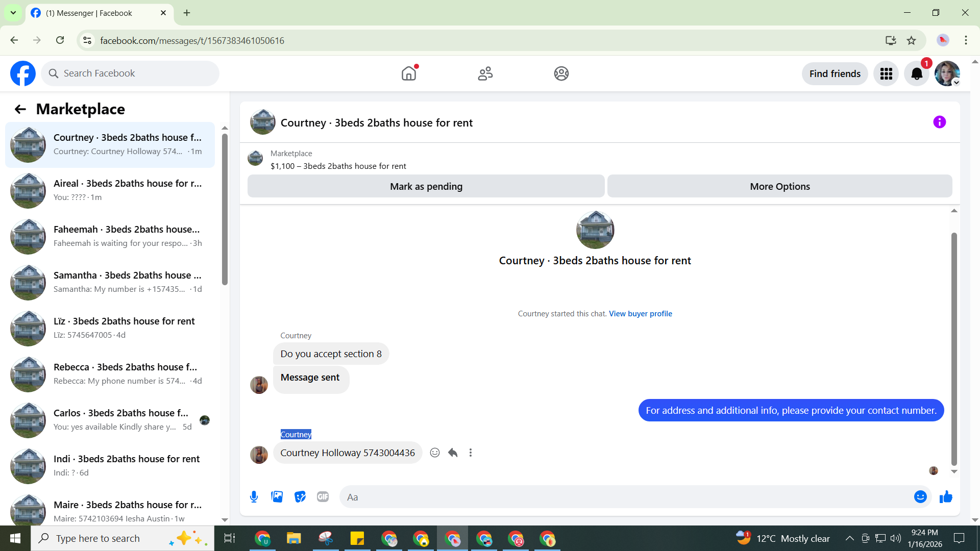Go to Facebook Home tab
The height and width of the screenshot is (551, 980).
coord(408,74)
